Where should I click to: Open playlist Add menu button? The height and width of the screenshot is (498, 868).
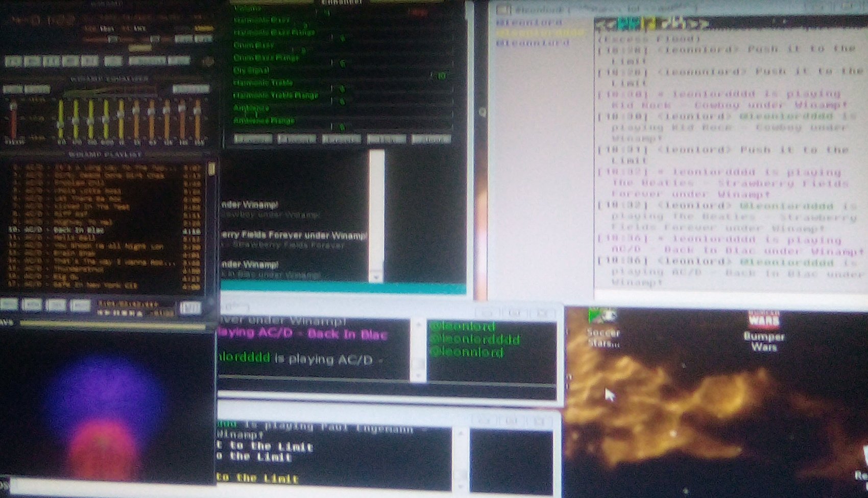tap(9, 306)
